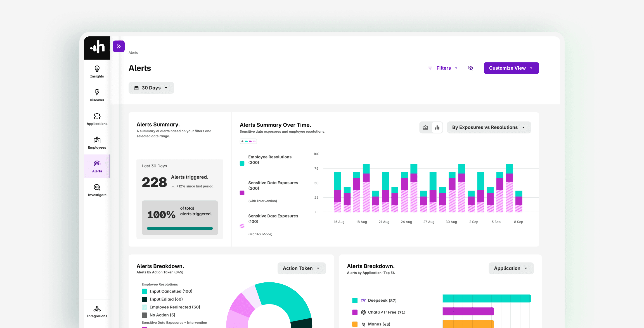
Task: Open the Insights section in sidebar
Action: [97, 72]
